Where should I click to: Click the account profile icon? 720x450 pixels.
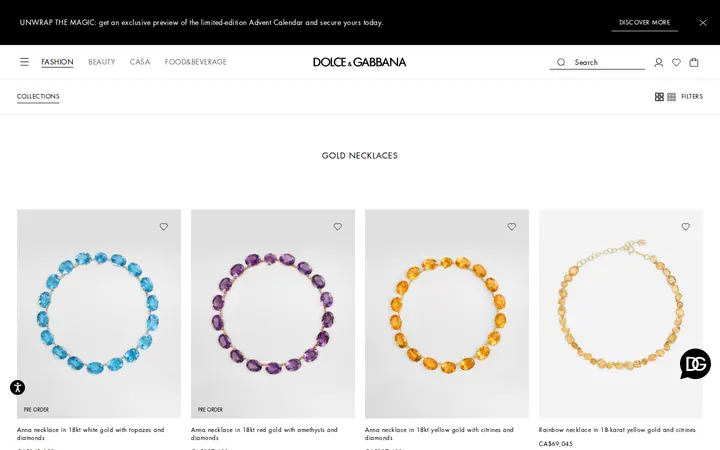point(658,62)
